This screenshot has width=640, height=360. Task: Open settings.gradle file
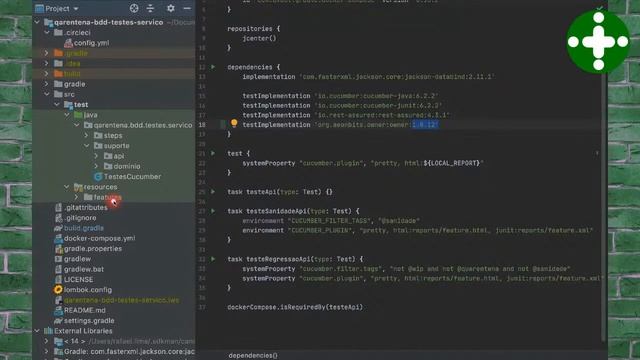coord(89,320)
